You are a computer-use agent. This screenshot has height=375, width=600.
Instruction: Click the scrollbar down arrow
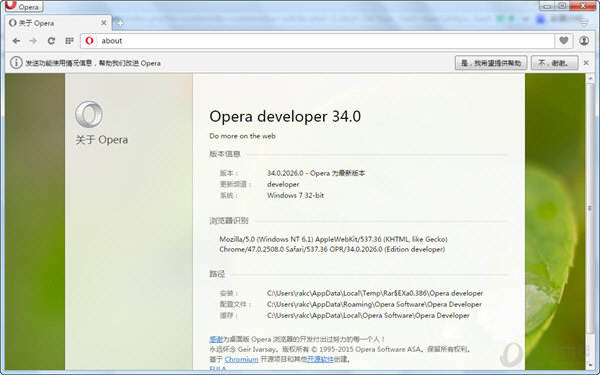(x=590, y=365)
